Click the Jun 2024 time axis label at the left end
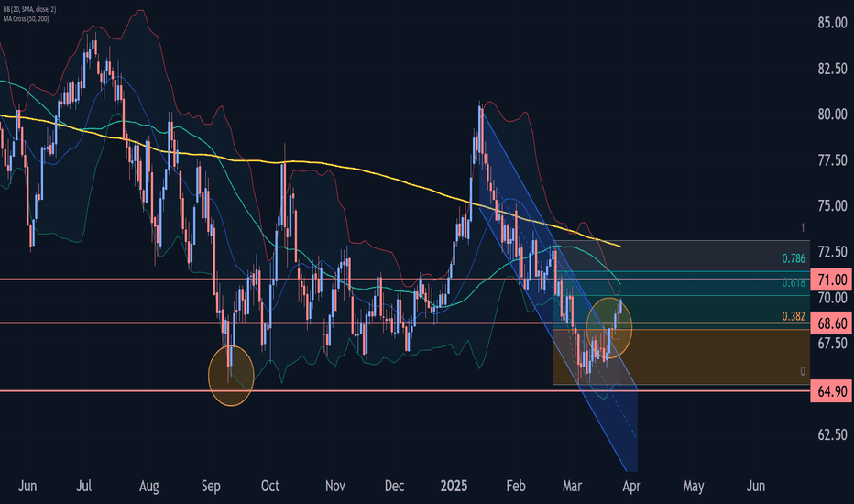This screenshot has height=504, width=854. 27,486
